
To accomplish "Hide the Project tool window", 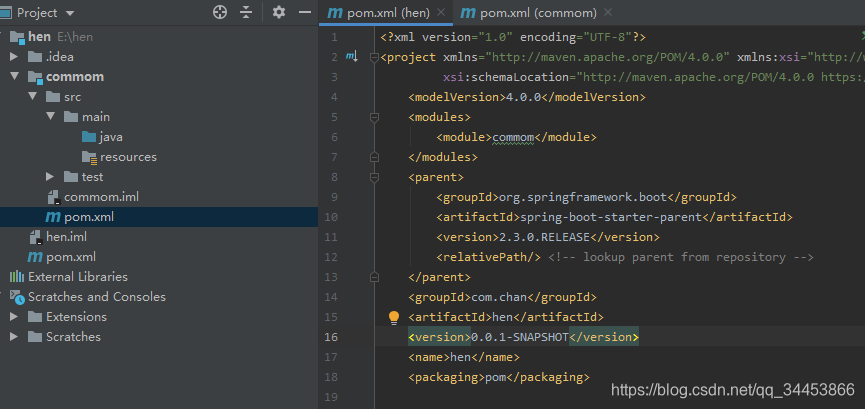I will tap(305, 12).
